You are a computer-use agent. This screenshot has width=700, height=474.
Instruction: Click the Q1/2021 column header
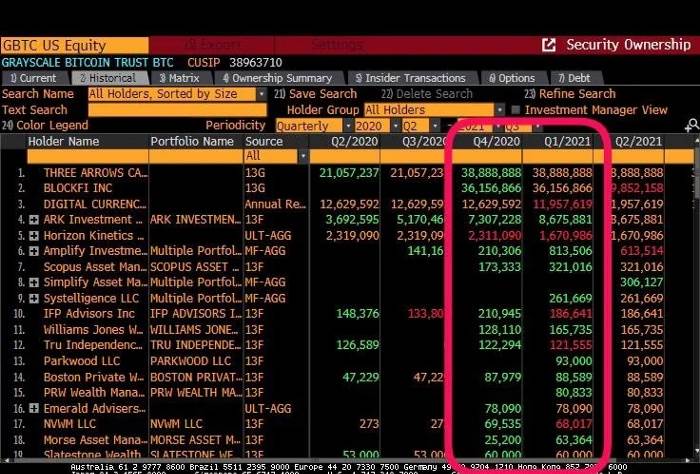567,141
